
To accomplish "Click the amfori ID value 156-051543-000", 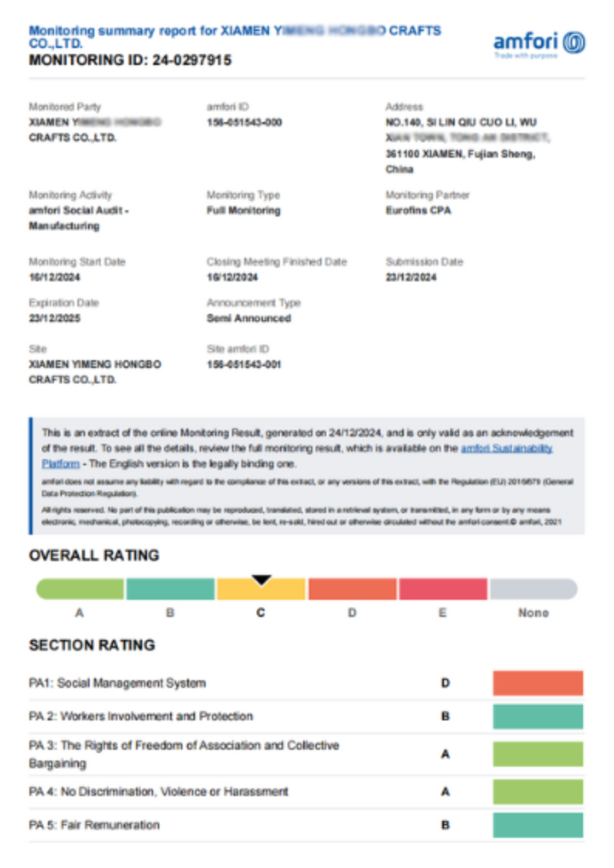I will pos(244,122).
